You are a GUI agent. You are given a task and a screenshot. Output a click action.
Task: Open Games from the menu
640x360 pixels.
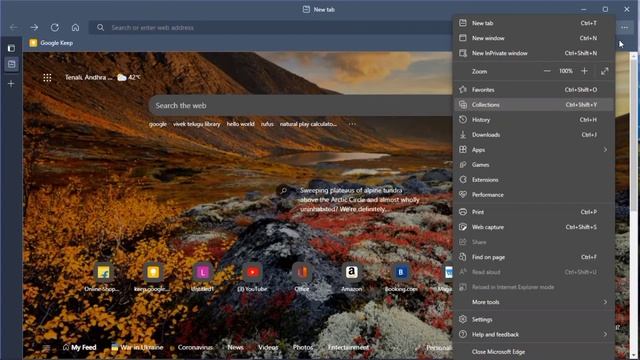click(533, 165)
